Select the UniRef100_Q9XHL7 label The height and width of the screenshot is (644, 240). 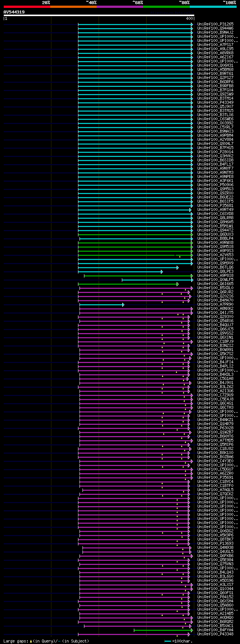tap(215, 144)
